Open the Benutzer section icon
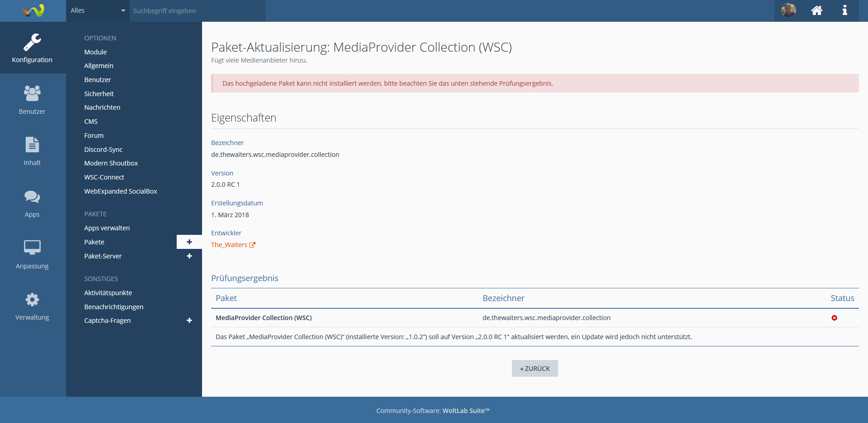Image resolution: width=868 pixels, height=423 pixels. pyautogui.click(x=32, y=99)
